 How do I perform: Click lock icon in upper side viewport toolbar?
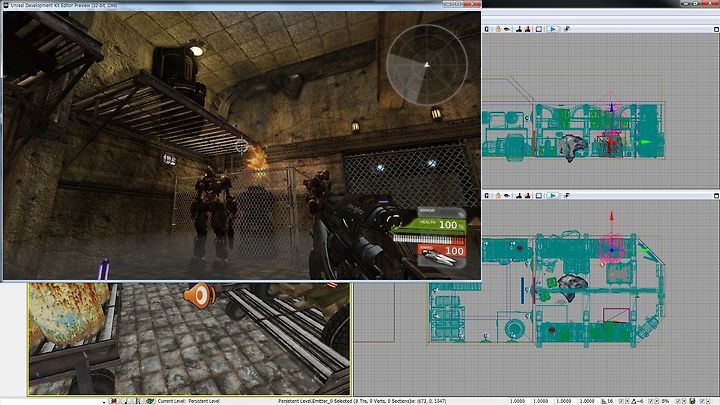[x=498, y=29]
